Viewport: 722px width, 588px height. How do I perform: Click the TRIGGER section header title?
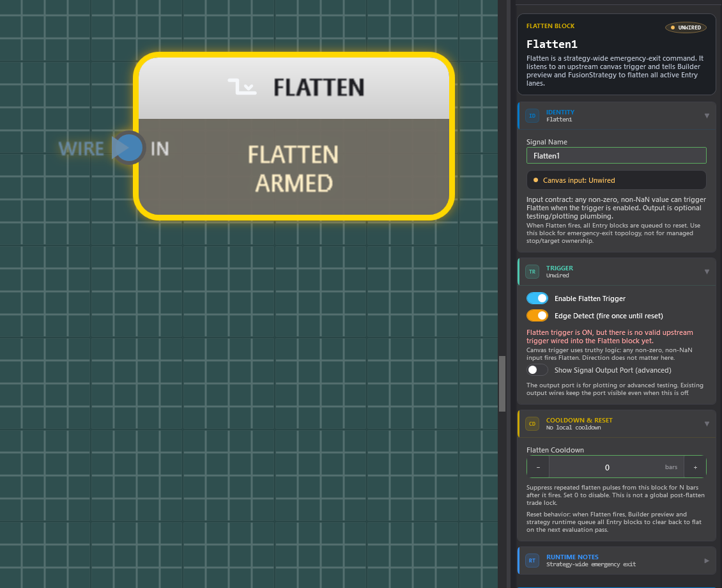560,268
